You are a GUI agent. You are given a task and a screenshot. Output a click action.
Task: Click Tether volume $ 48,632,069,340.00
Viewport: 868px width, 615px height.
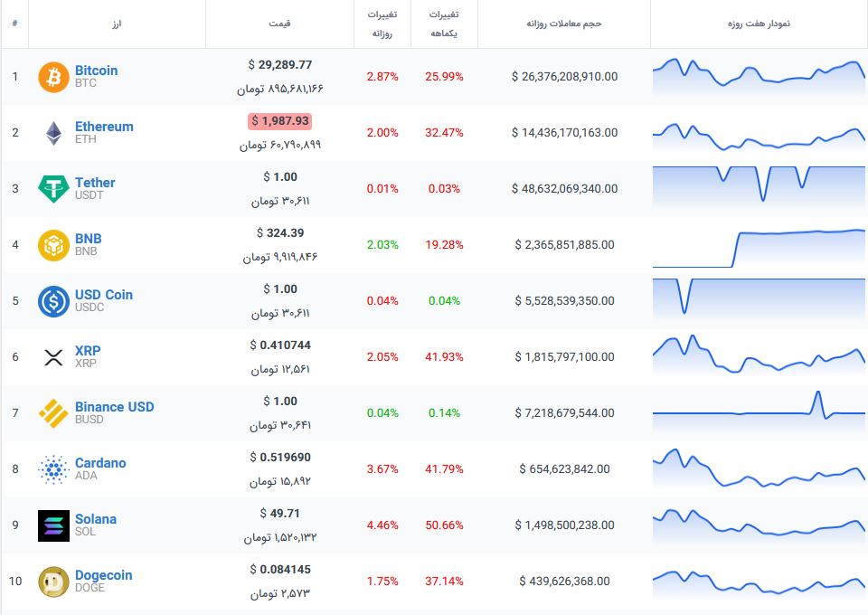coord(564,189)
